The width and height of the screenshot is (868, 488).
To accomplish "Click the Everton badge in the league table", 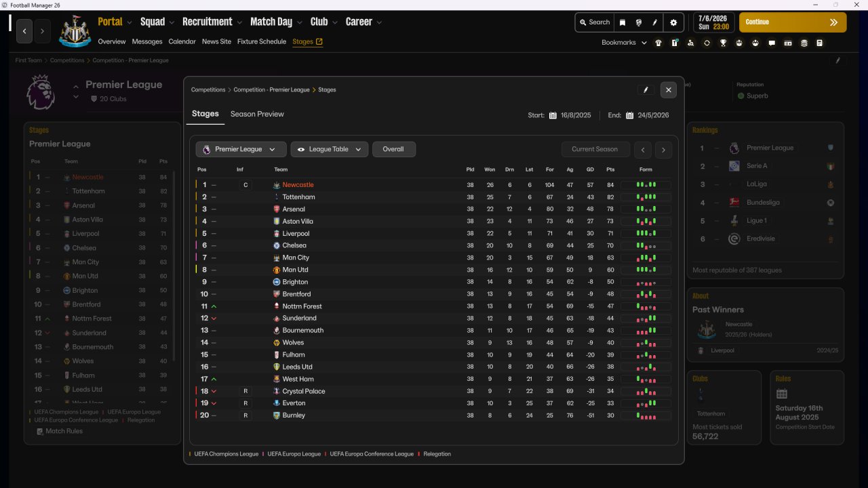I will [x=277, y=403].
